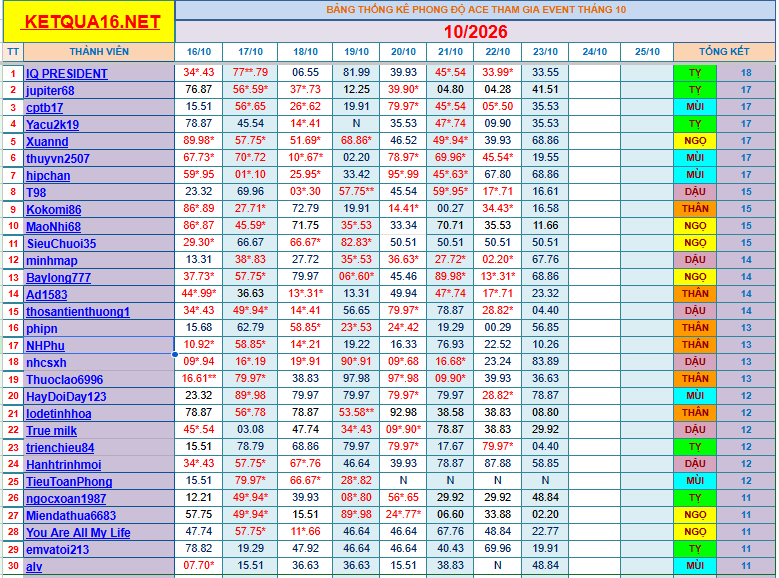The height and width of the screenshot is (578, 779).
Task: Open member link NHPhu
Action: pos(45,345)
